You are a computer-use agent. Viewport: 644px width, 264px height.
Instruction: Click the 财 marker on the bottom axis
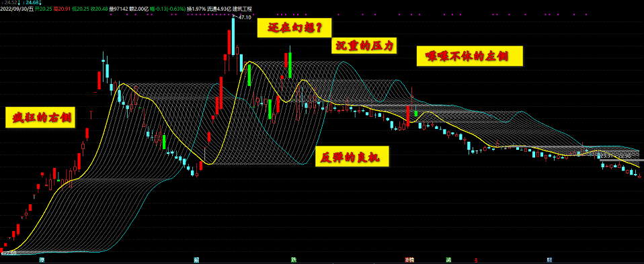tap(549, 260)
